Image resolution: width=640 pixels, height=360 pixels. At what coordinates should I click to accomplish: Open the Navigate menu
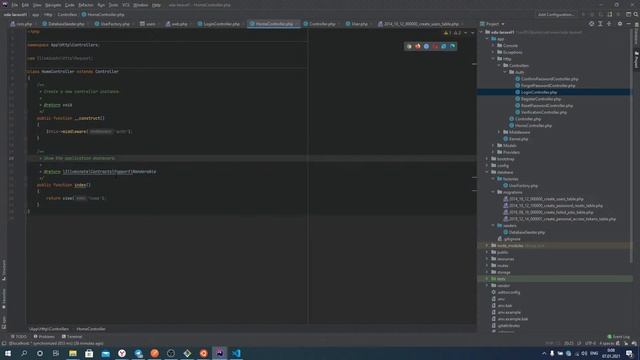click(53, 5)
